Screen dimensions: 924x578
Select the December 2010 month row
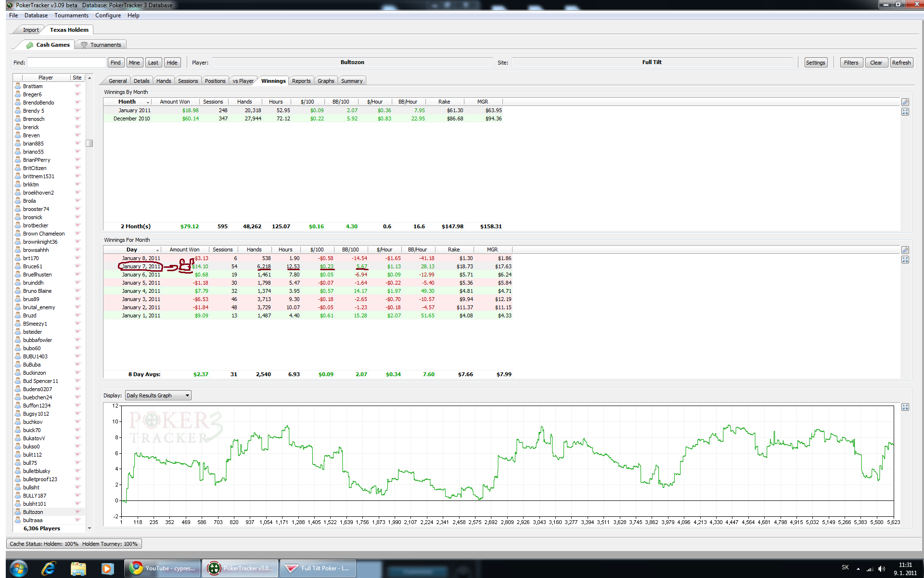click(x=303, y=118)
